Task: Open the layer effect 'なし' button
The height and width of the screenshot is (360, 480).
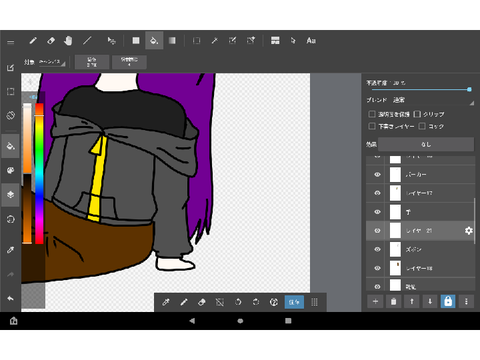Action: pos(426,144)
